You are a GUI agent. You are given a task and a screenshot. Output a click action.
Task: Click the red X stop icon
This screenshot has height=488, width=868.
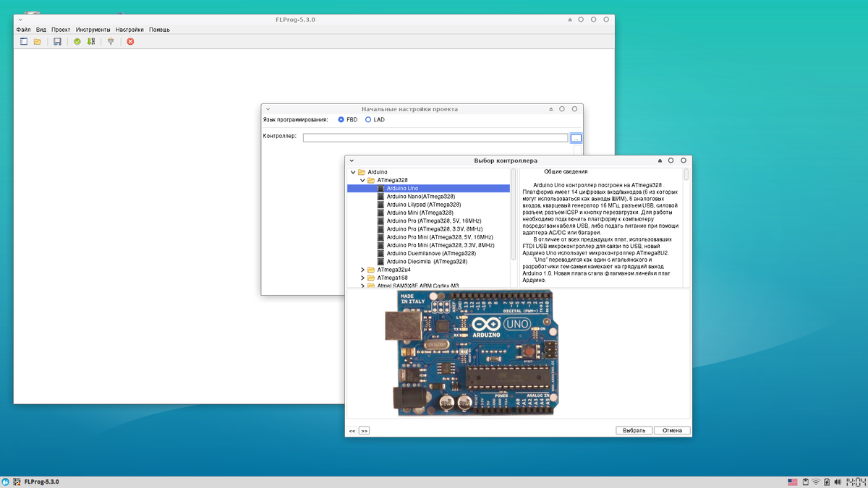[130, 42]
